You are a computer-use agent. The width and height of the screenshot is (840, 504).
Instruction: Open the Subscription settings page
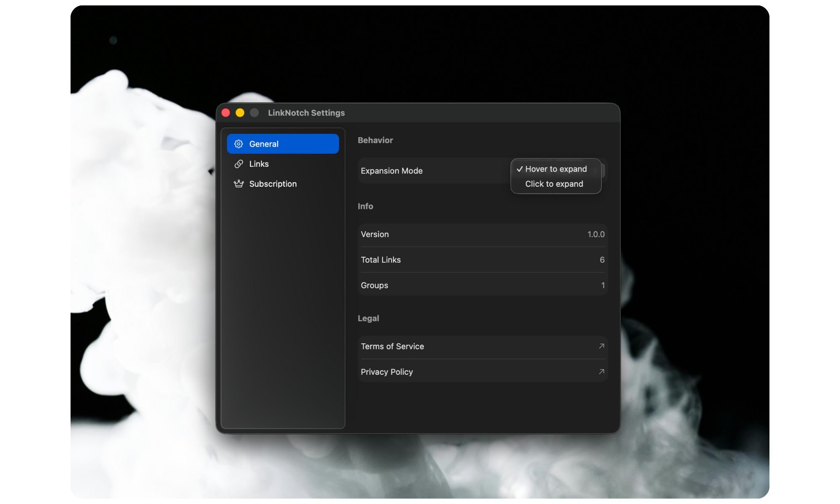point(273,184)
